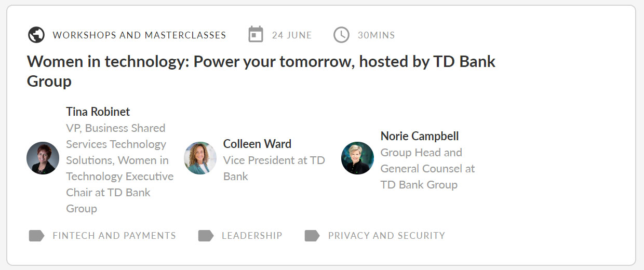Click the Tina Robinet speaker name
Screen dimensions: 644x270
(98, 112)
